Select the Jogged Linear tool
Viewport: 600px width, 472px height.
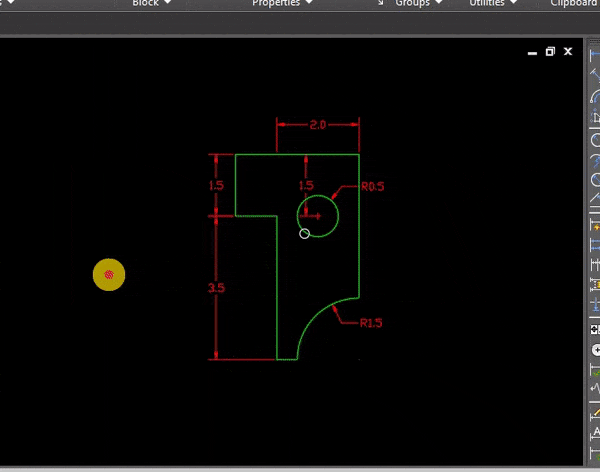[x=595, y=389]
